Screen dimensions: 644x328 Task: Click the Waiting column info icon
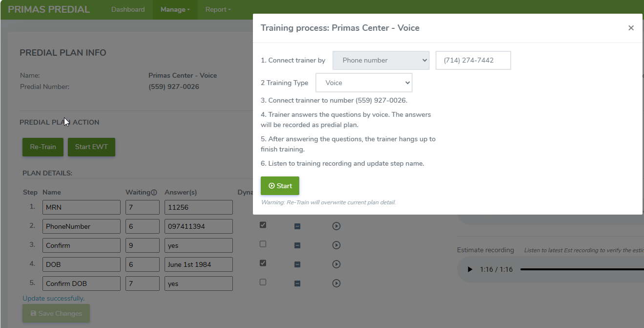pos(154,193)
